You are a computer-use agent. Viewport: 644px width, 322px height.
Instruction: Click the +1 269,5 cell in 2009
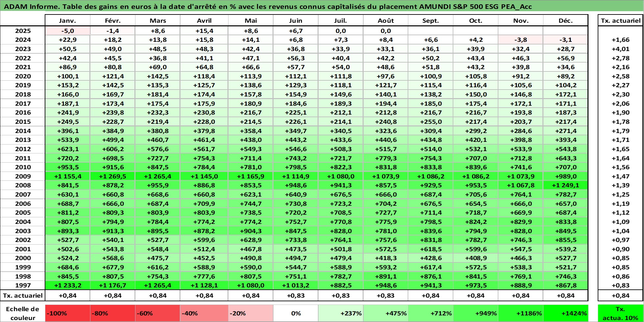click(x=112, y=176)
